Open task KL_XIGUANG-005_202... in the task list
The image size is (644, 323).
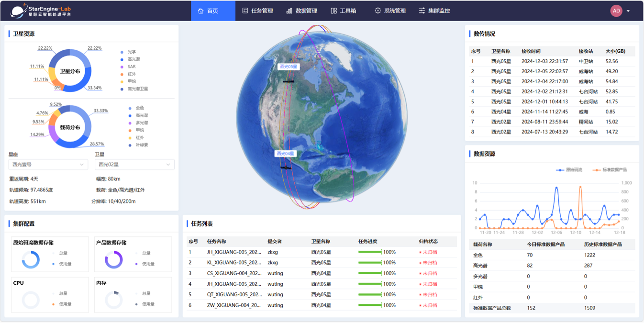[234, 263]
